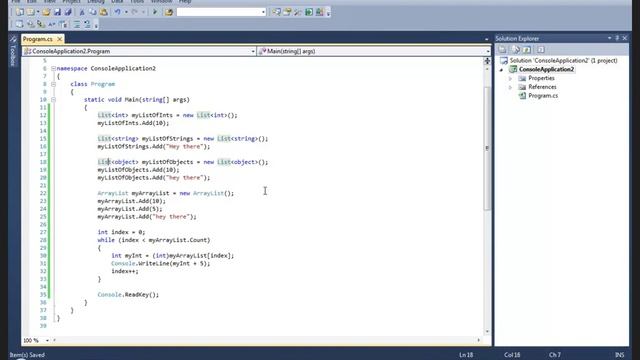Open the Find combo box dropdown arrow
The width and height of the screenshot is (640, 360).
point(263,12)
